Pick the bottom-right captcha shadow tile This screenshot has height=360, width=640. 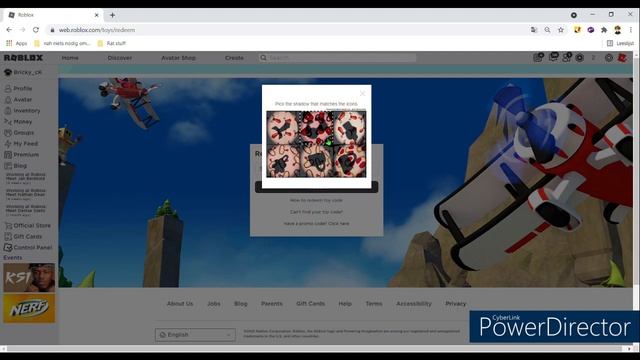pos(350,161)
